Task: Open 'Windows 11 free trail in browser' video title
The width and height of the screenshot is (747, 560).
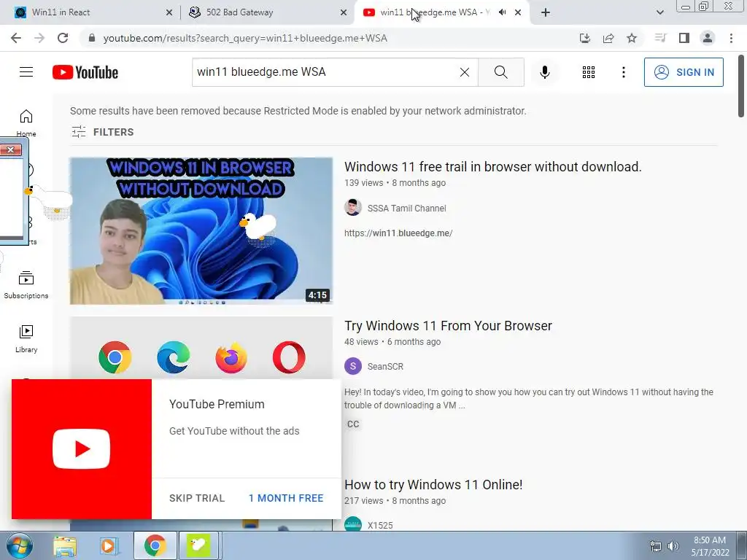Action: click(x=493, y=167)
